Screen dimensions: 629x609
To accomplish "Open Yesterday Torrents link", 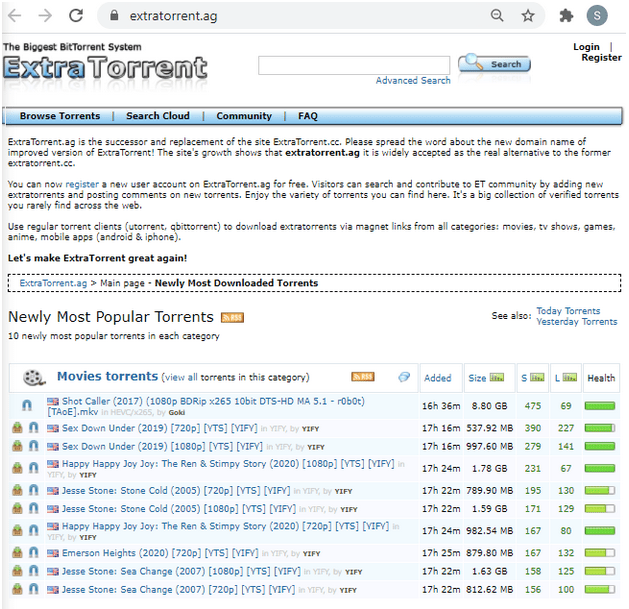I will click(x=576, y=322).
